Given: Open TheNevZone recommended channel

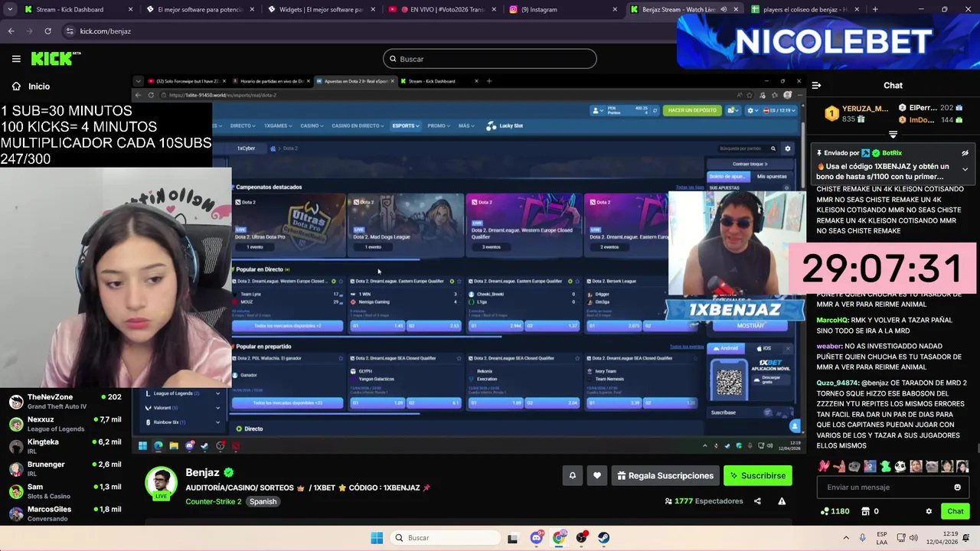Looking at the screenshot, I should 65,402.
